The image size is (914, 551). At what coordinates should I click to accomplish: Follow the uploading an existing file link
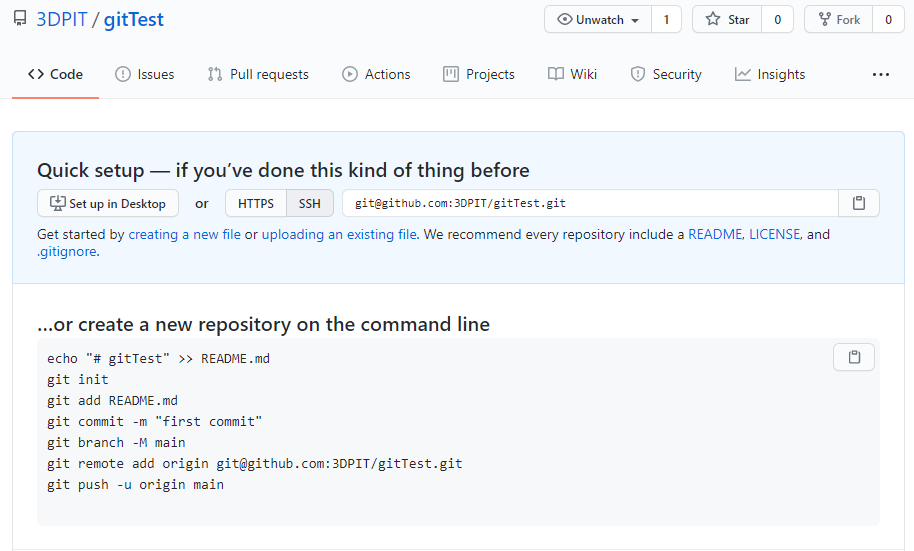pos(339,234)
